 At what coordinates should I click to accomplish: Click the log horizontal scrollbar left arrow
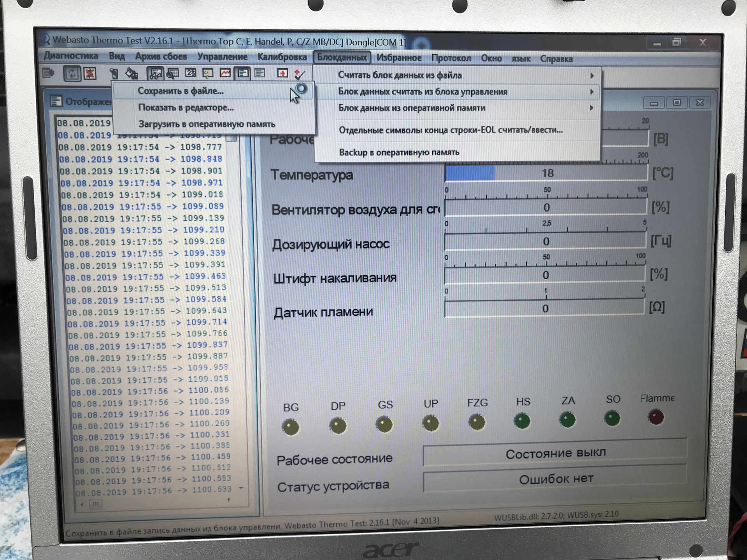(82, 504)
